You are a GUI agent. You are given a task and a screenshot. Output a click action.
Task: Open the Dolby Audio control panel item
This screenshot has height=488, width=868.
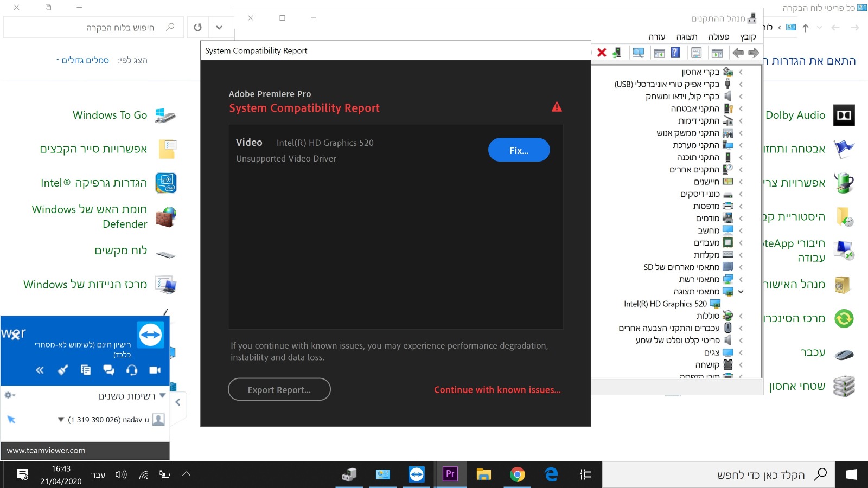pos(809,115)
